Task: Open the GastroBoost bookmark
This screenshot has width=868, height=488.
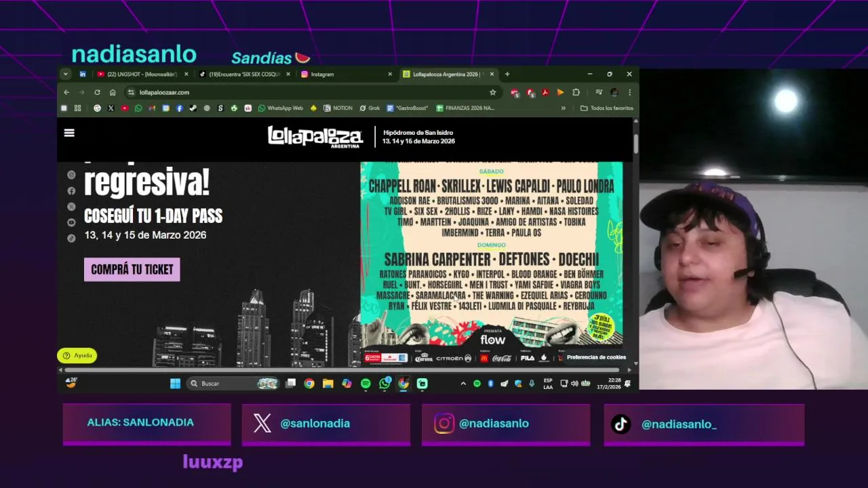Action: tap(407, 108)
